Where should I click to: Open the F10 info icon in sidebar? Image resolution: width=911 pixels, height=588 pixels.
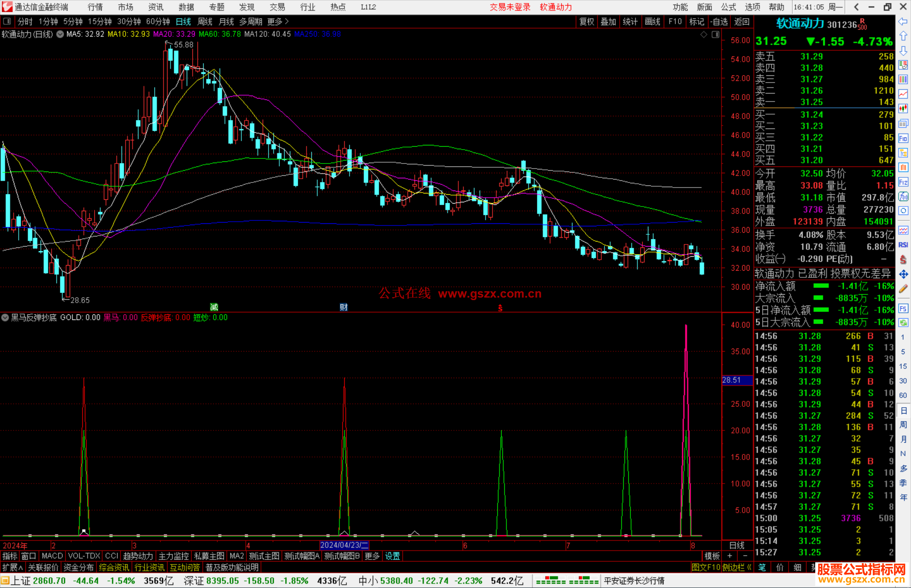click(903, 138)
